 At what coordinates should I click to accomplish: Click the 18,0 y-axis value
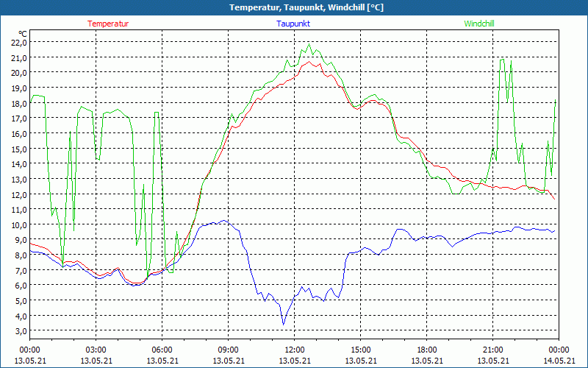(x=19, y=103)
